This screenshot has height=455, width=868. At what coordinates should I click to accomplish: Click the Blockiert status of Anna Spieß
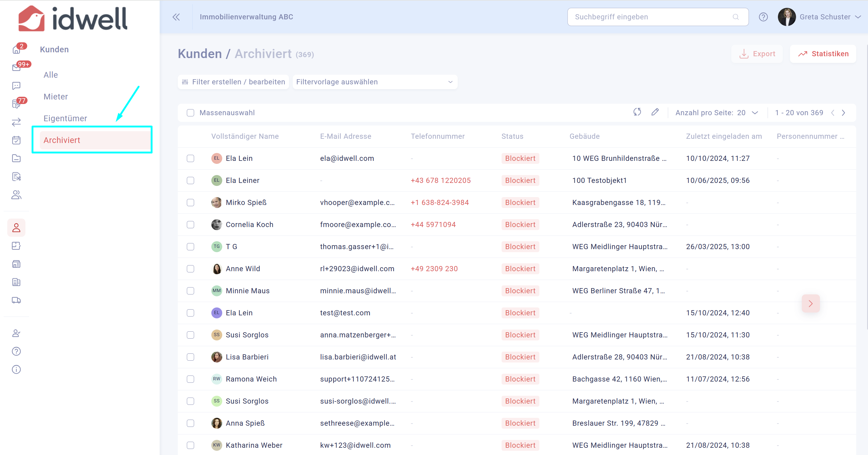(x=520, y=423)
